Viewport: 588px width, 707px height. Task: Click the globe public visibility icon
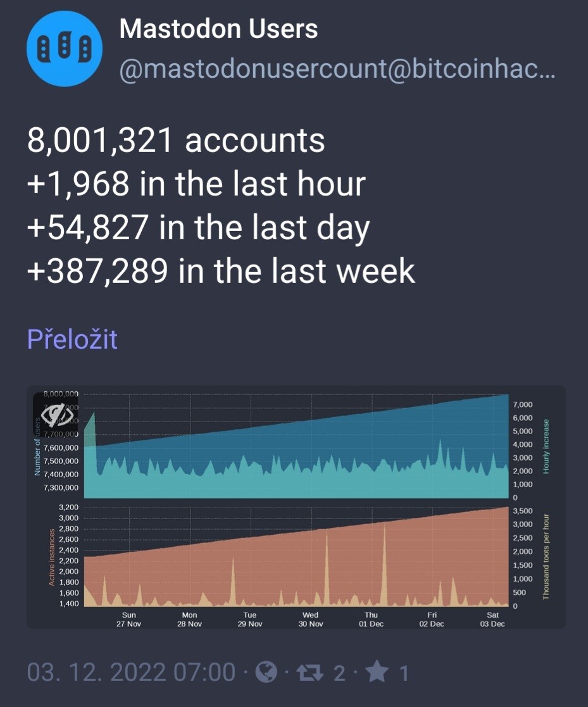pyautogui.click(x=266, y=672)
